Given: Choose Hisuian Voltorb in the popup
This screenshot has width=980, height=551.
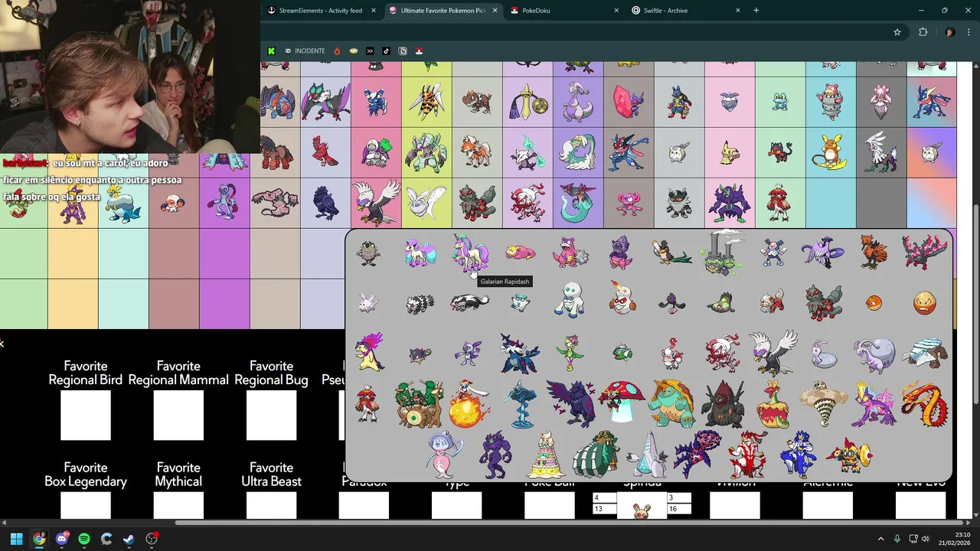Looking at the screenshot, I should pyautogui.click(x=874, y=303).
